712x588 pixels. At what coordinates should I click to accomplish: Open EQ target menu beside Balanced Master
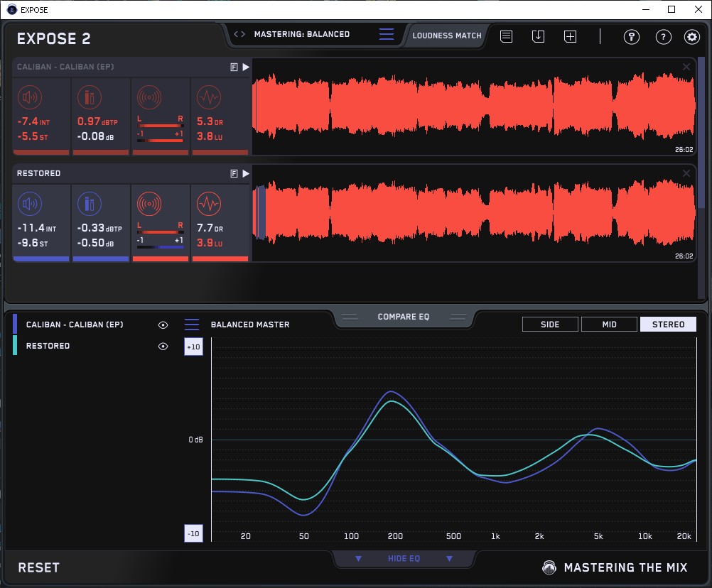tap(192, 325)
